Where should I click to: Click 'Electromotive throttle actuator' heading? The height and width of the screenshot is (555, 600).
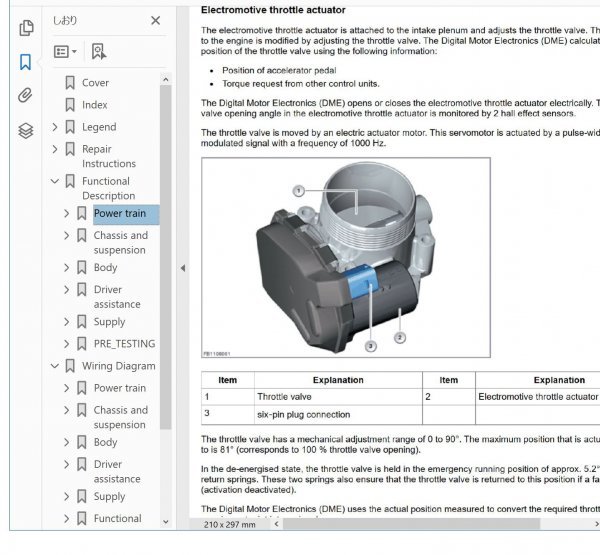click(x=273, y=10)
